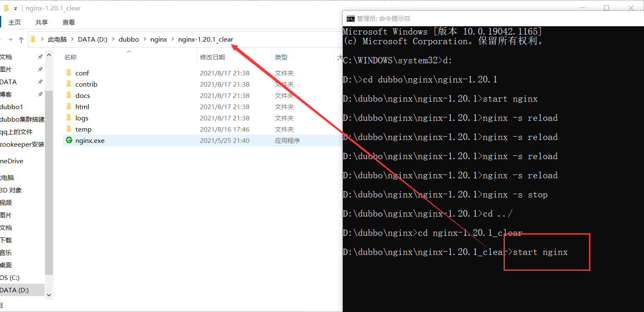Navigate to 此电脑 breadcrumb

pyautogui.click(x=57, y=40)
